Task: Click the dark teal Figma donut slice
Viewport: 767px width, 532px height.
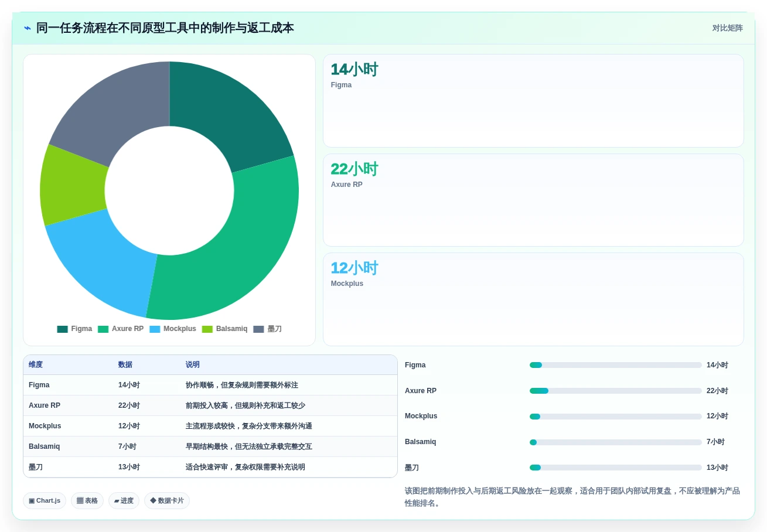Action: pyautogui.click(x=229, y=114)
